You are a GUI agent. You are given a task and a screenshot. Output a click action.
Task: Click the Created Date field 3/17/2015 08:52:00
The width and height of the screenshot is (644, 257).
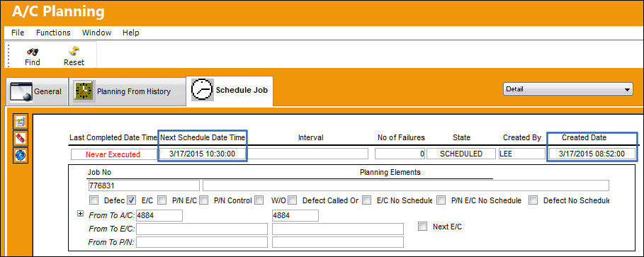tap(592, 154)
